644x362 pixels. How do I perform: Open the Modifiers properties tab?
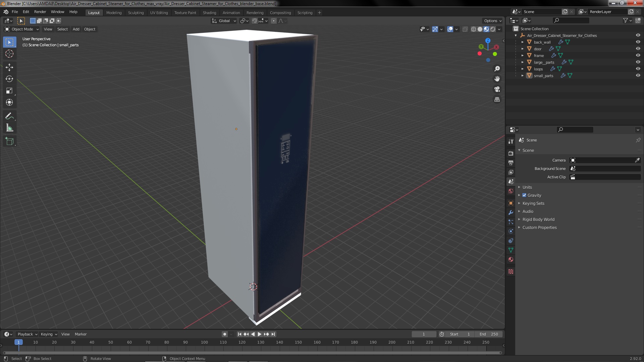click(x=511, y=213)
